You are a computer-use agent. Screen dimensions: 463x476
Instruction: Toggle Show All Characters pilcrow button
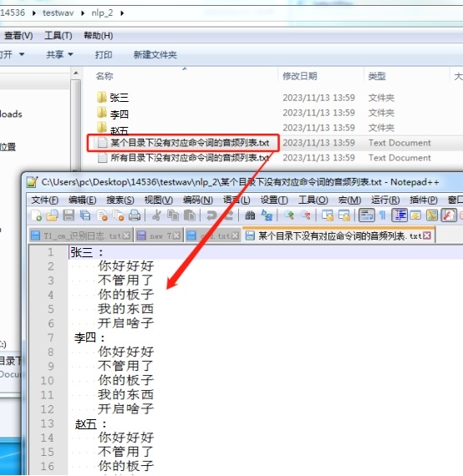tap(383, 215)
